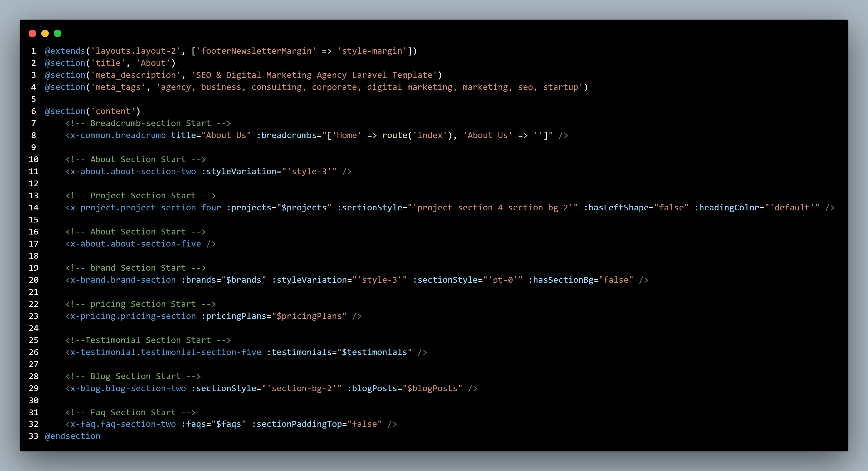Click line number 14 in the gutter
Screen dimensions: 868x471
pyautogui.click(x=34, y=207)
